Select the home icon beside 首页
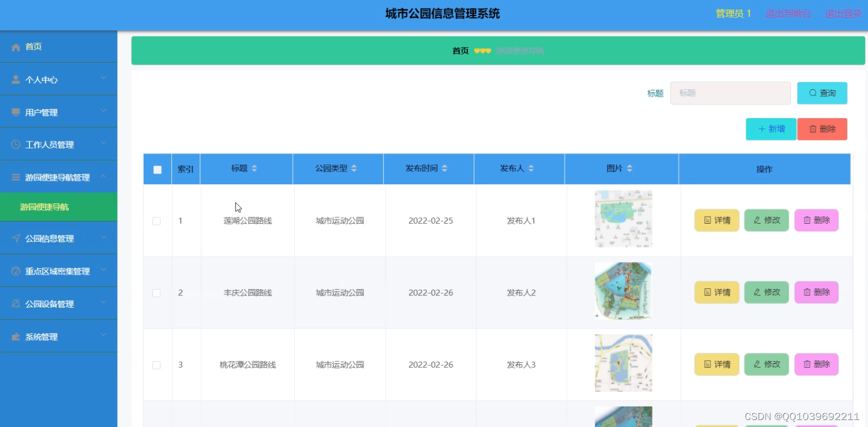Viewport: 868px width, 427px height. [x=14, y=46]
